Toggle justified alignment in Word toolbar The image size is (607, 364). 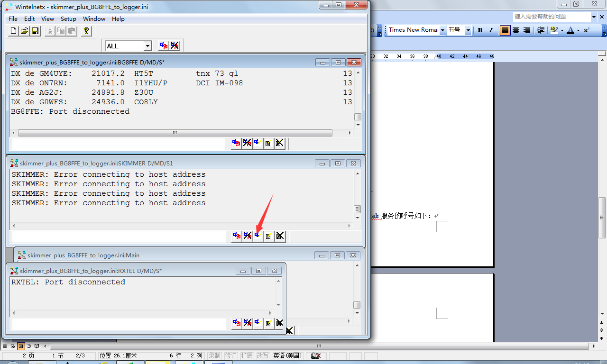[x=505, y=30]
